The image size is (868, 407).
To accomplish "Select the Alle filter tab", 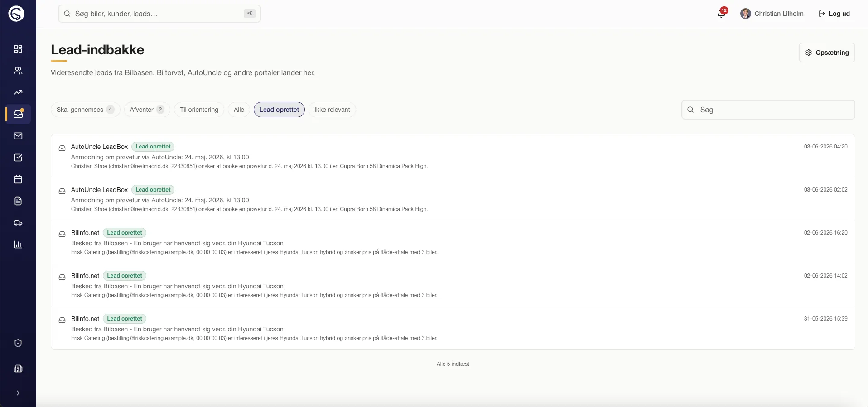I will click(239, 110).
